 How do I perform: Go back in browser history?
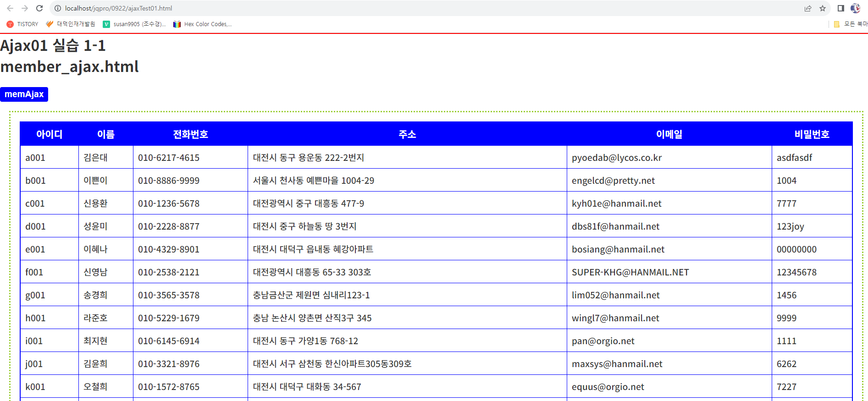coord(10,8)
